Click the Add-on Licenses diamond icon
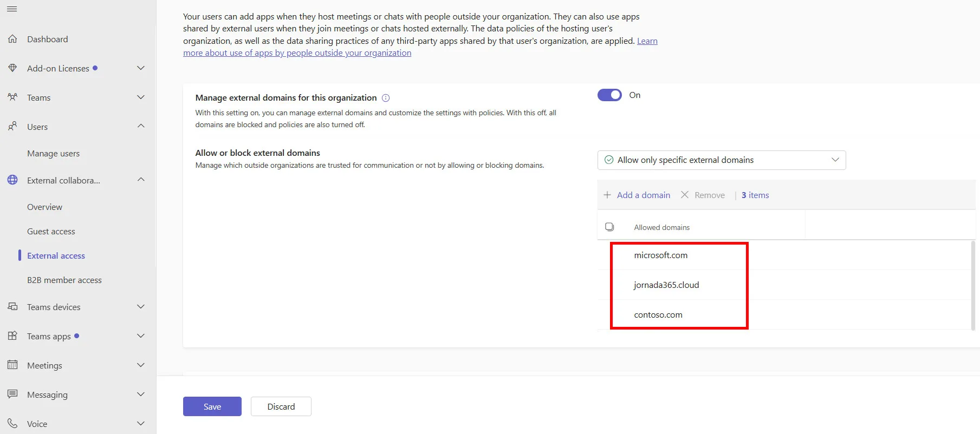980x434 pixels. (x=12, y=68)
